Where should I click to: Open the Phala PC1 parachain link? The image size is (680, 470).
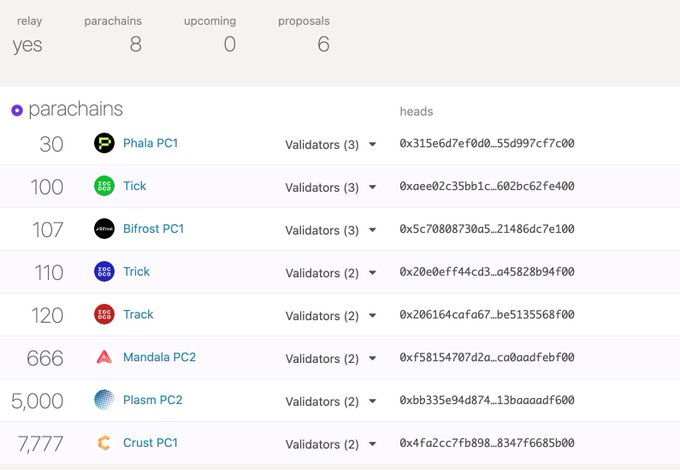click(150, 143)
